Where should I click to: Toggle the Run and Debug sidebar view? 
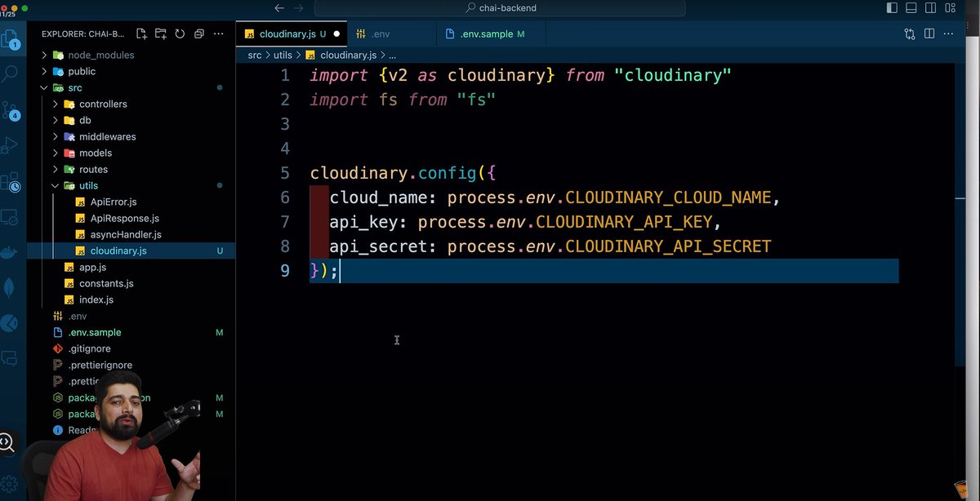click(x=10, y=147)
